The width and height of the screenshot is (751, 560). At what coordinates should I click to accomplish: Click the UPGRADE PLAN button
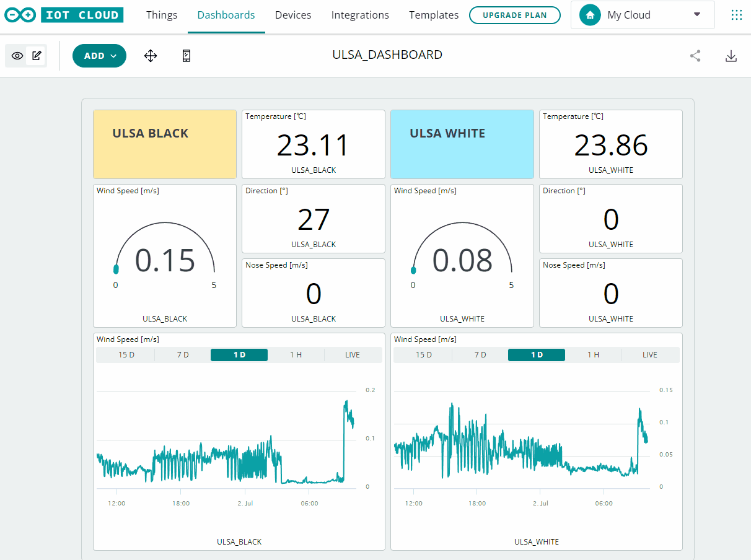click(515, 14)
